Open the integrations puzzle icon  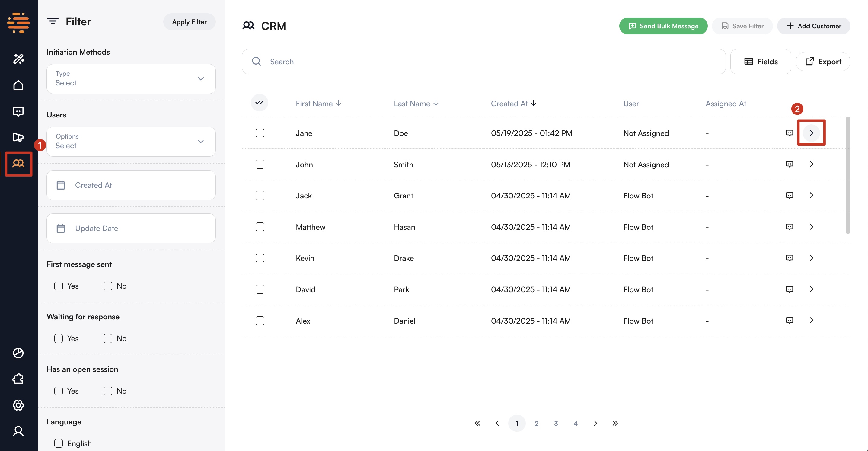[x=18, y=379]
